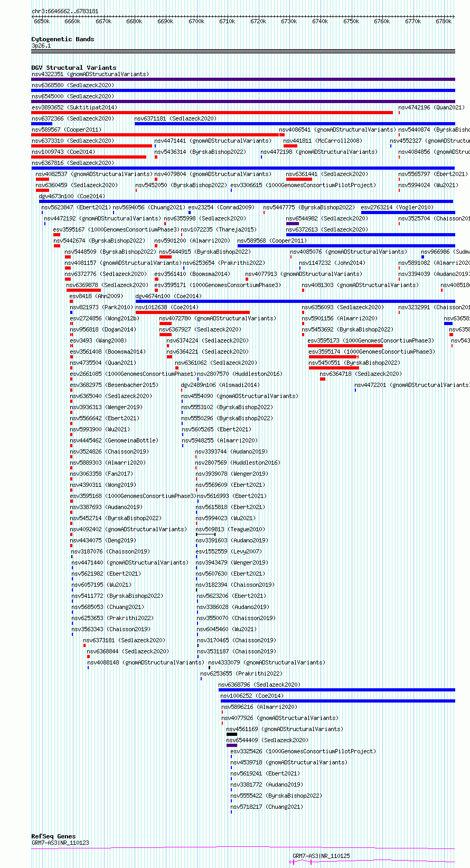
Task: Click the esv8418 (Ahn2009) label
Action: [96, 296]
